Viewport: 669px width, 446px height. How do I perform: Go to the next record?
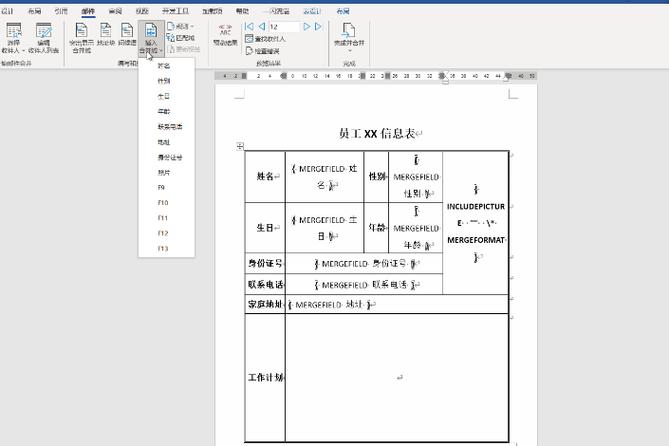306,26
